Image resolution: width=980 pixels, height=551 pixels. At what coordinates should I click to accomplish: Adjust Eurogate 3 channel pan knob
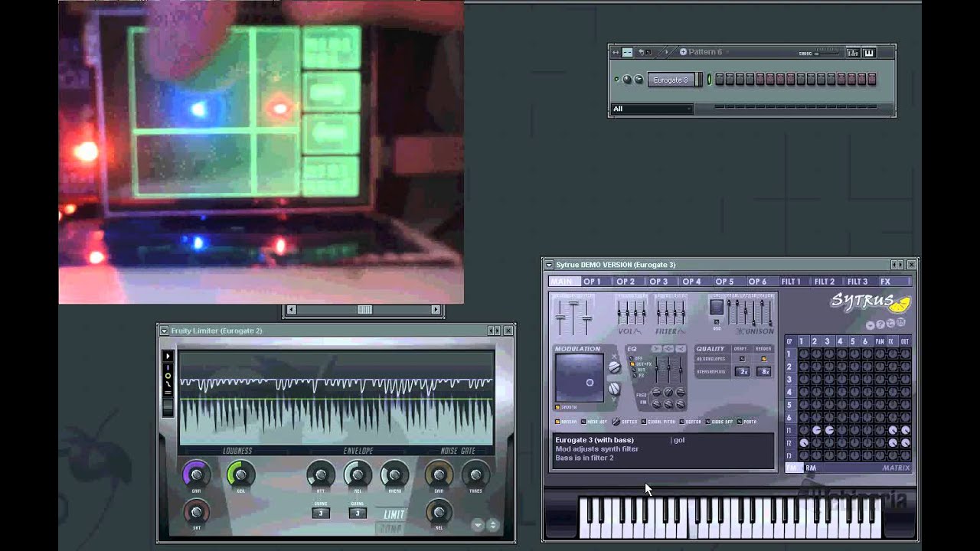point(627,79)
